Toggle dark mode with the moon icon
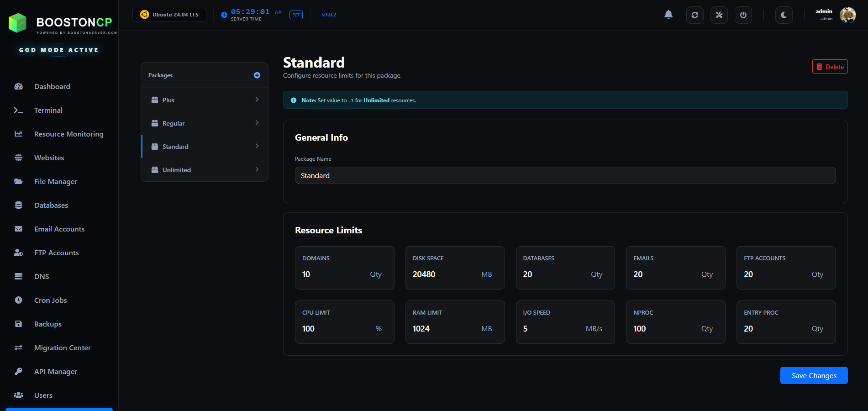868x411 pixels. (x=784, y=15)
